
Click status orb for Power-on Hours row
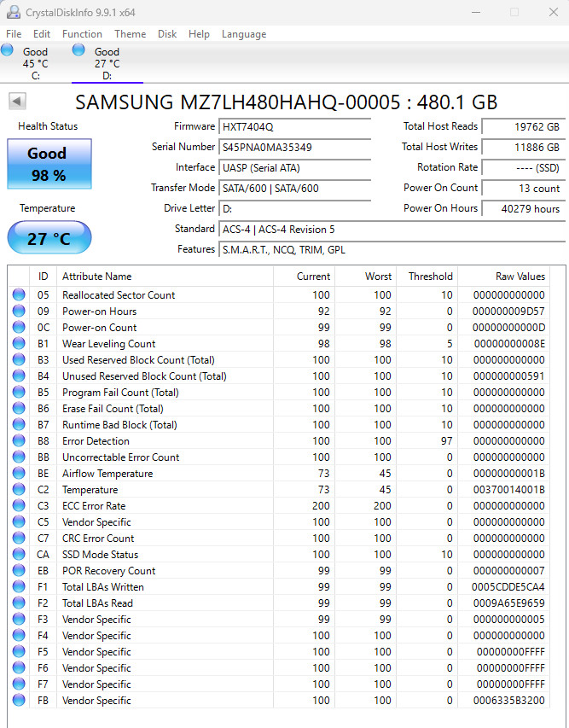tap(19, 311)
